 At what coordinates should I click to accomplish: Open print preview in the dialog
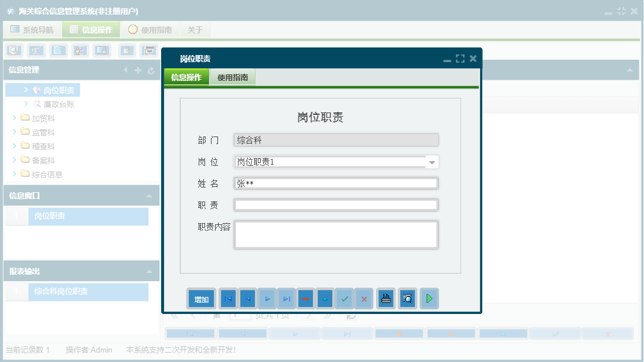pos(407,298)
